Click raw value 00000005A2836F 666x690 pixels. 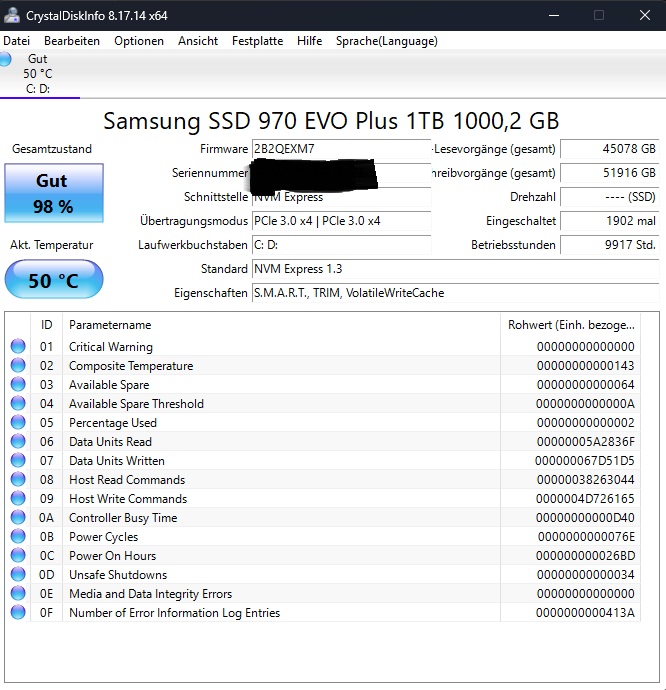[585, 442]
